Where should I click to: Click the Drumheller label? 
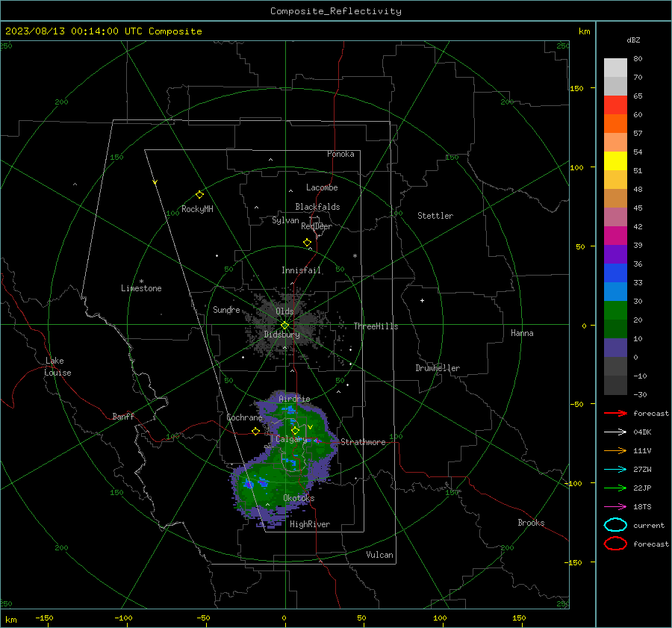click(x=438, y=368)
